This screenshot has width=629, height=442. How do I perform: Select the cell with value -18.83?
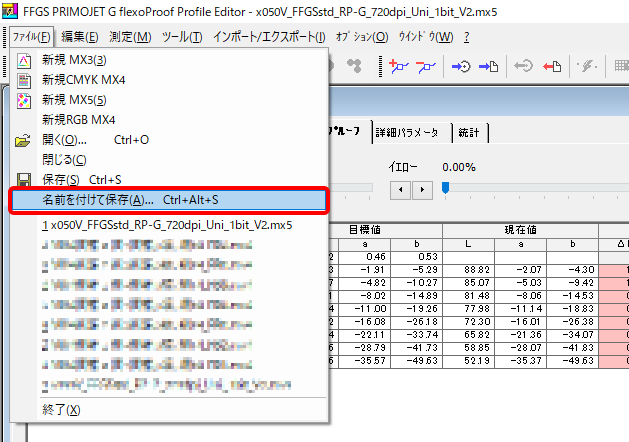[x=573, y=309]
